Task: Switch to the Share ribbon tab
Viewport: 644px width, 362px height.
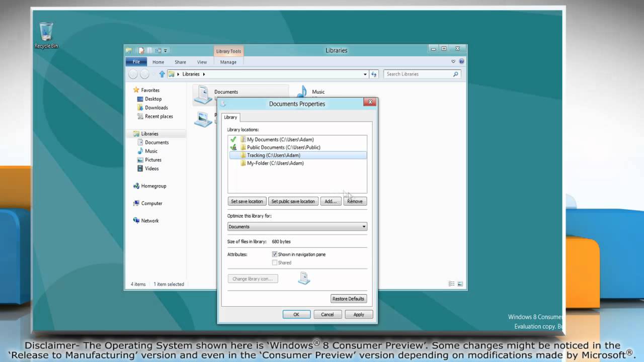Action: [180, 62]
